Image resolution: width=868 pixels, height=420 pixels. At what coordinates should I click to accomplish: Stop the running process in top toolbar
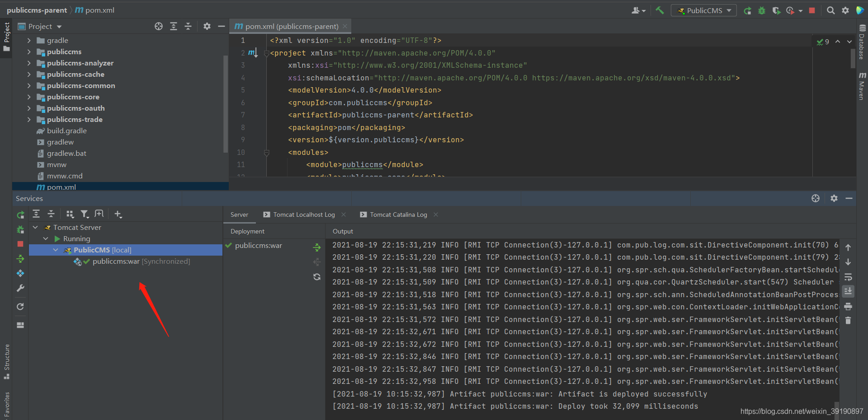pos(812,10)
